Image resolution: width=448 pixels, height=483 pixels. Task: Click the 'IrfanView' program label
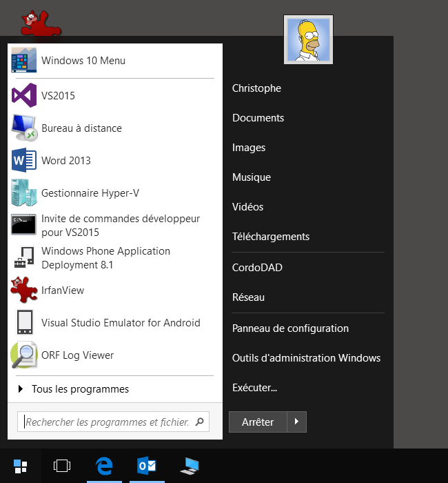(63, 290)
